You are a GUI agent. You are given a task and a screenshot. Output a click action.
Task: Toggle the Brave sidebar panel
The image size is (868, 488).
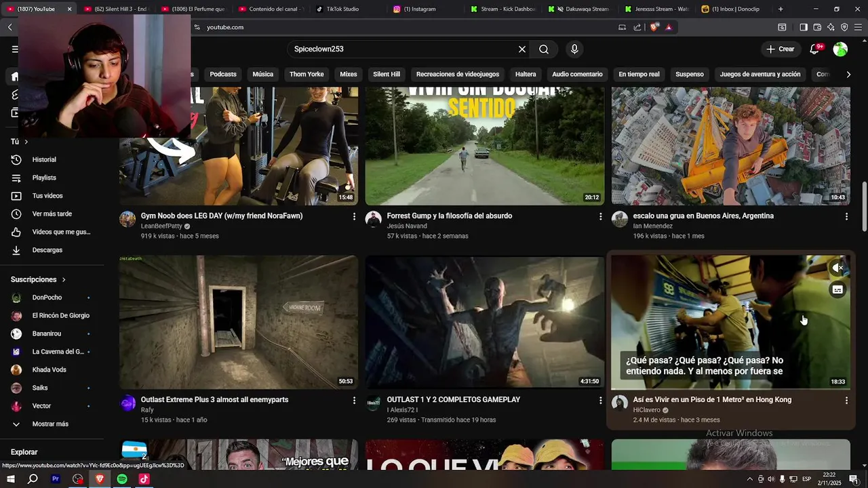coord(804,27)
